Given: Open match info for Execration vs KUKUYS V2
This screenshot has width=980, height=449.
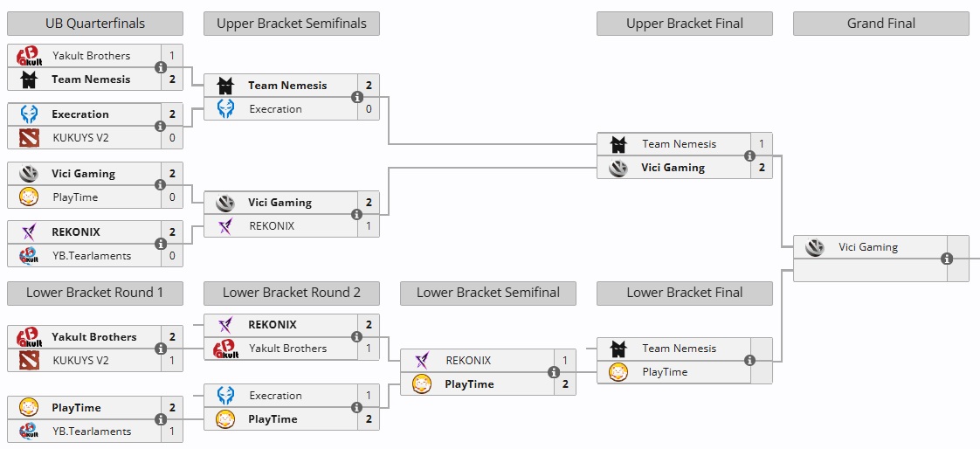Looking at the screenshot, I should [x=161, y=126].
